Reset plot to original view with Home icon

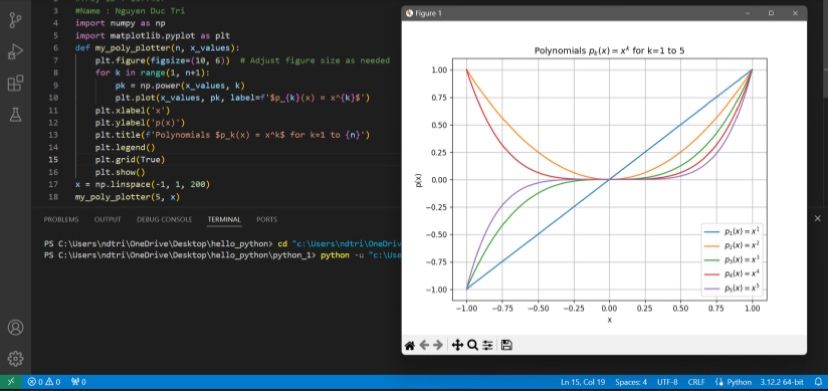point(409,345)
